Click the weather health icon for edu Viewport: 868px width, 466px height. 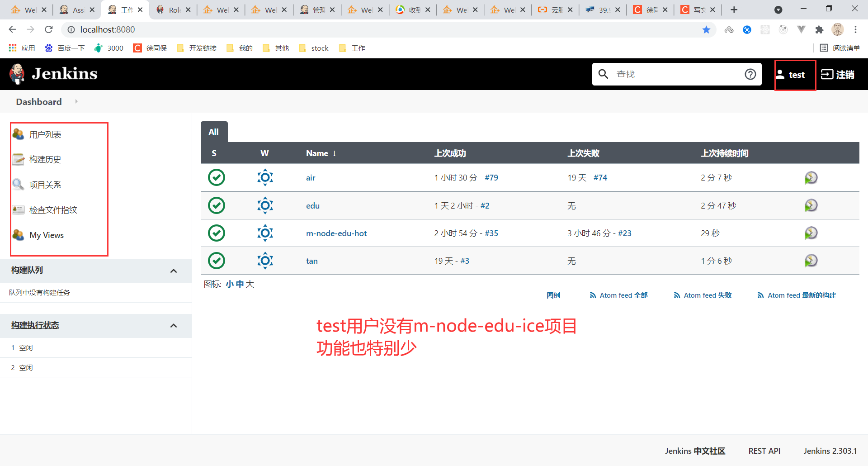(x=265, y=205)
